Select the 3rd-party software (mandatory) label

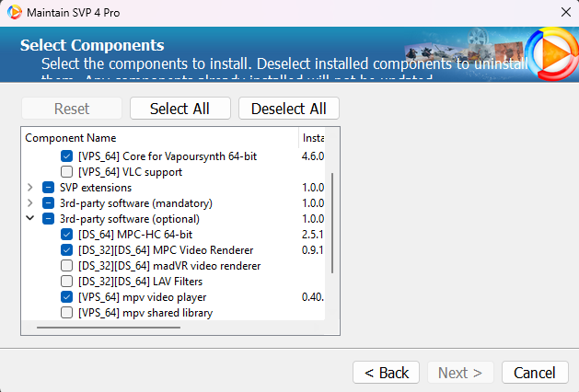(x=136, y=203)
